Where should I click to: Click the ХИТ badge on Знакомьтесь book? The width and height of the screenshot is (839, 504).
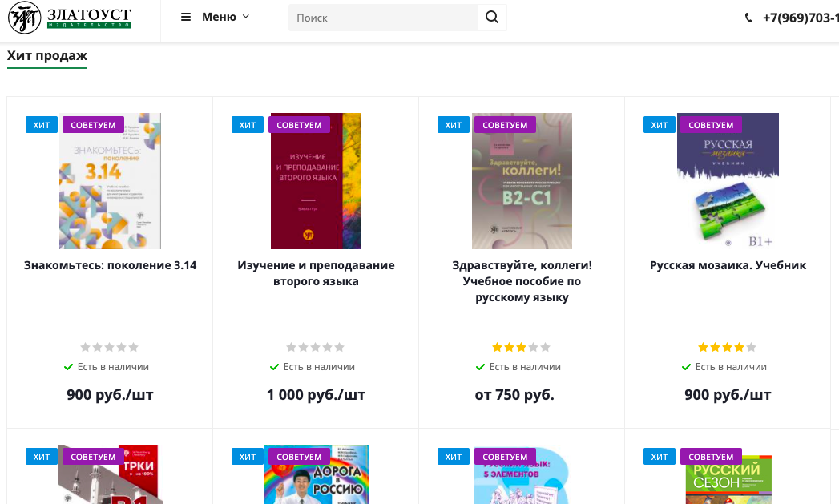[x=42, y=125]
